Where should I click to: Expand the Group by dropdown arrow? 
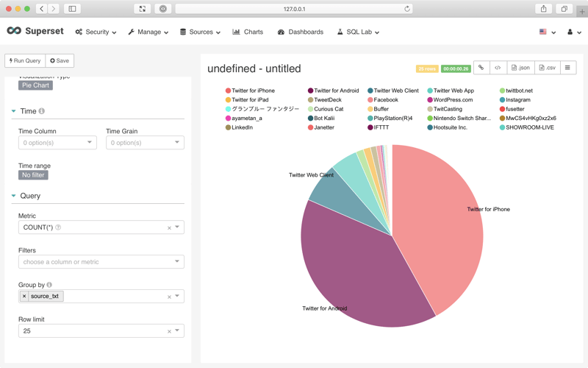(177, 296)
